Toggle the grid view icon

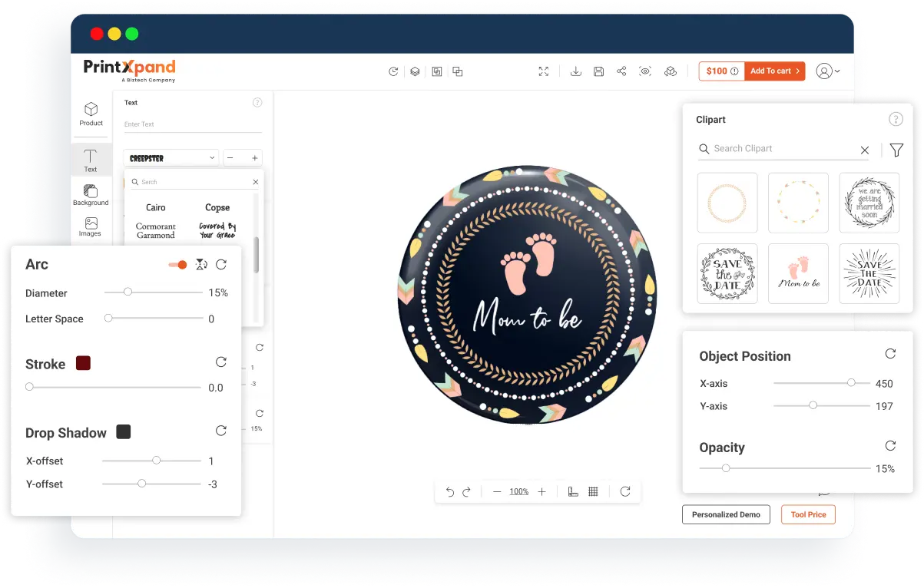(593, 492)
